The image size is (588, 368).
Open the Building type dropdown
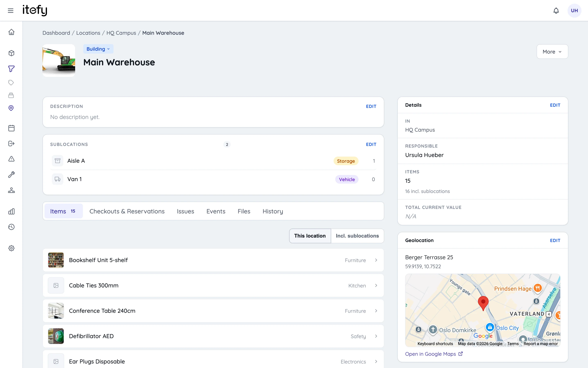pos(98,49)
